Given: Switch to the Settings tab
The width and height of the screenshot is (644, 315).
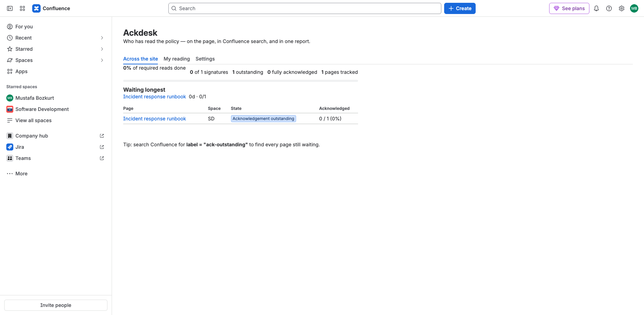Looking at the screenshot, I should pyautogui.click(x=205, y=59).
